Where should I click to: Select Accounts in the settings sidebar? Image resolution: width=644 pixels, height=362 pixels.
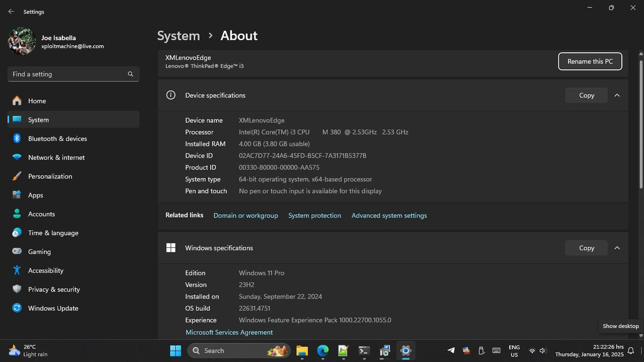tap(41, 214)
